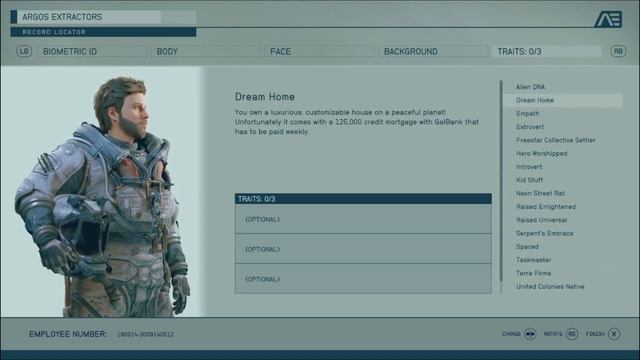Choose the Raised Enlightened trait
This screenshot has height=360, width=640.
pyautogui.click(x=546, y=207)
